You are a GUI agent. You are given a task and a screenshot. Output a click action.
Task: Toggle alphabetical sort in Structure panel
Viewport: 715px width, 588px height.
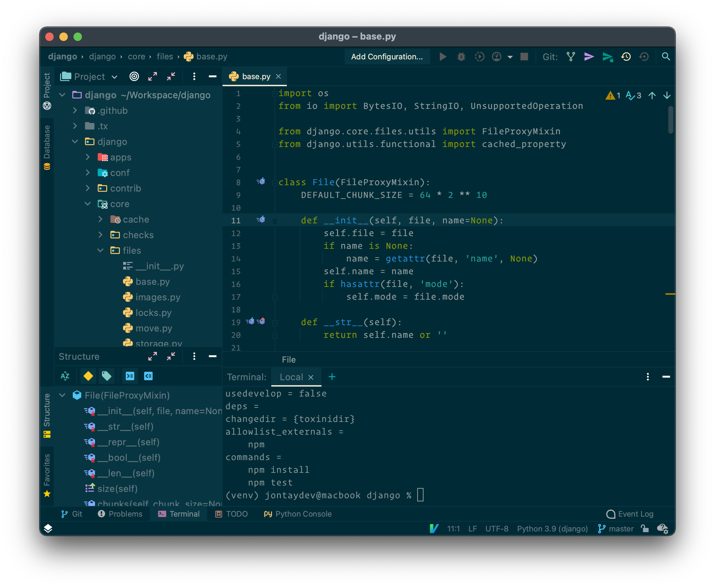click(x=65, y=376)
